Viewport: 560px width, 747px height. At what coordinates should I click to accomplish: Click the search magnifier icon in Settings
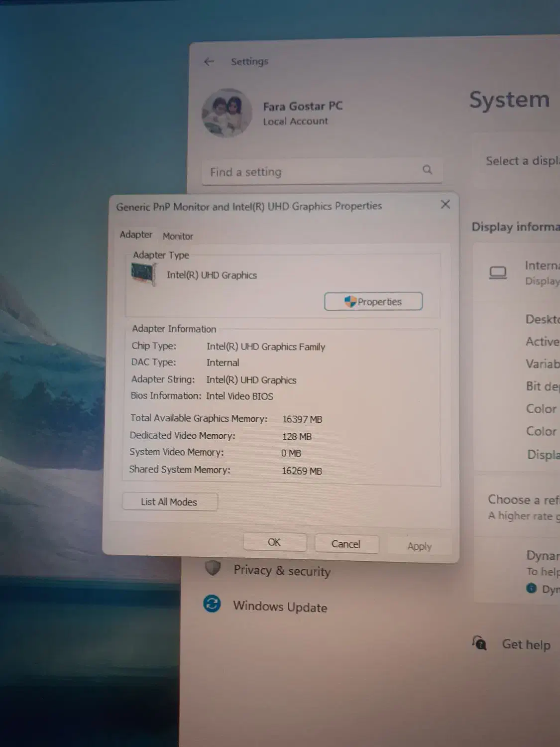427,169
